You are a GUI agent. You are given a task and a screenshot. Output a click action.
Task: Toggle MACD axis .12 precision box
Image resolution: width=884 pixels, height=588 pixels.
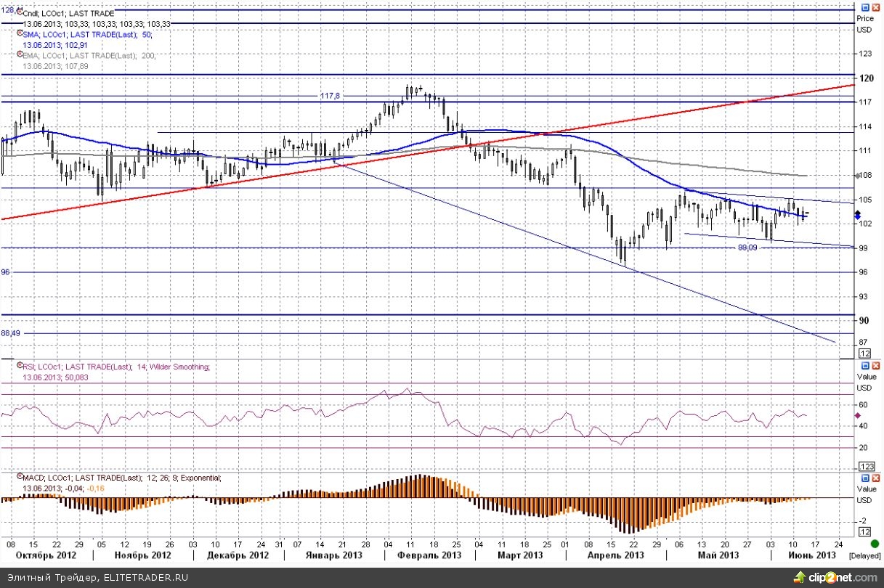click(x=865, y=532)
